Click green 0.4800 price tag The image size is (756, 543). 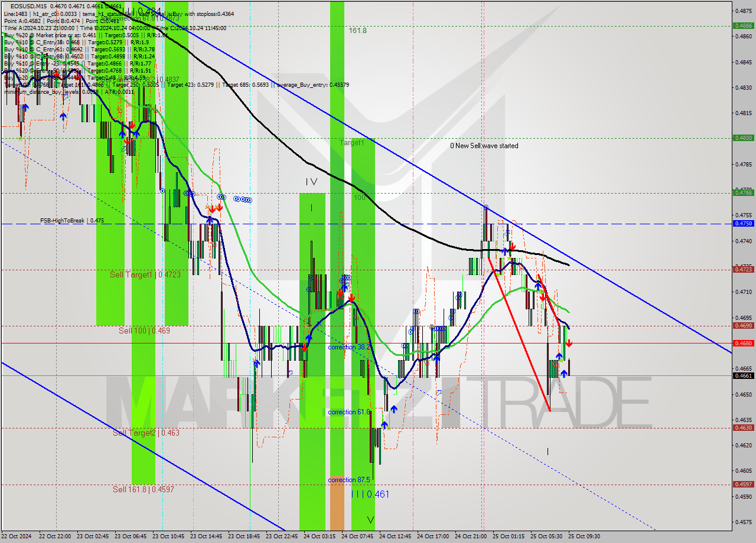pos(742,138)
